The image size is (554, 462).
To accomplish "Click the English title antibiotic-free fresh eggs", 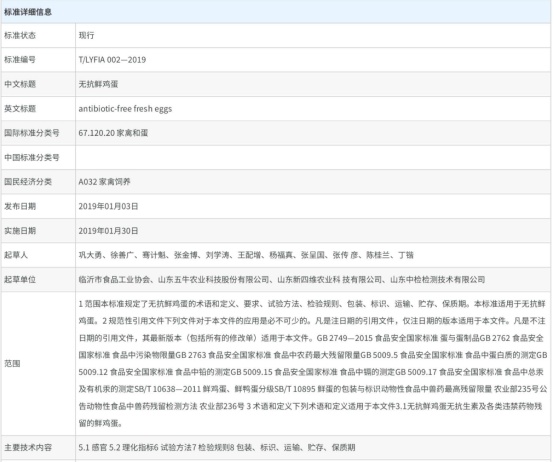I will click(x=125, y=109).
